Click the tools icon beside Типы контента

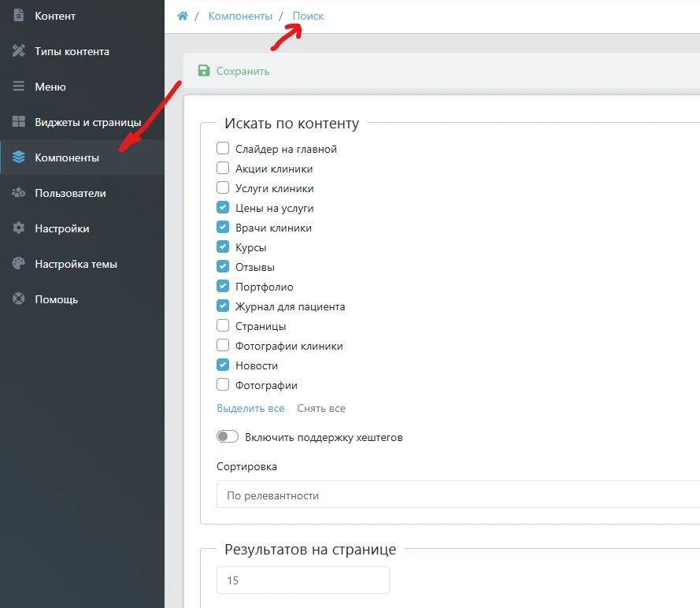click(19, 51)
